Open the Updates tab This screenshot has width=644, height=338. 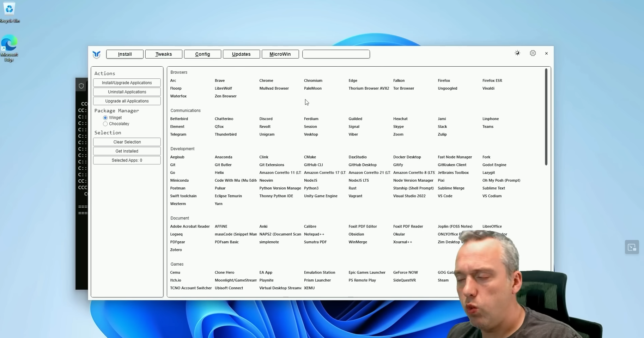(x=241, y=54)
